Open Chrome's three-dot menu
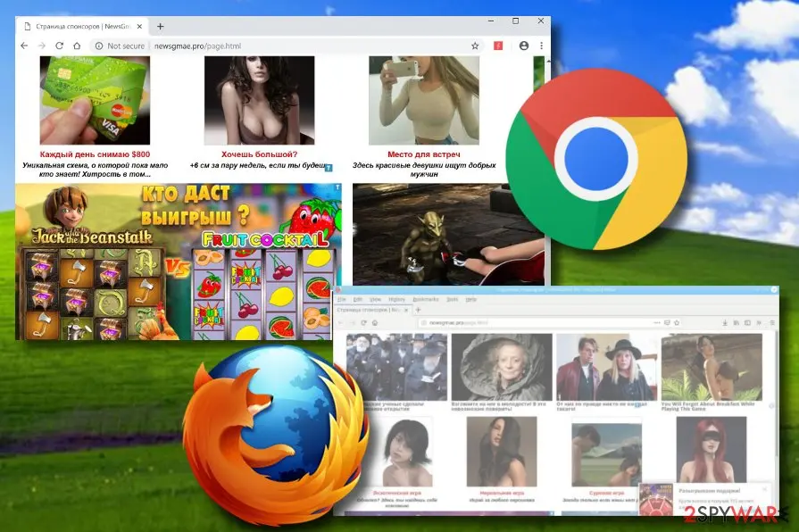Screen dimensions: 799x532 coord(541,46)
